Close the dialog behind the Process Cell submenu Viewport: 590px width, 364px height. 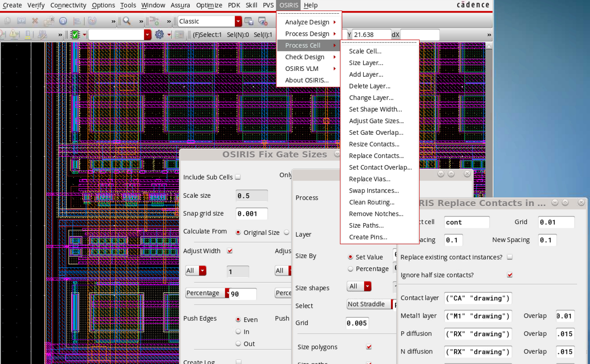[467, 174]
